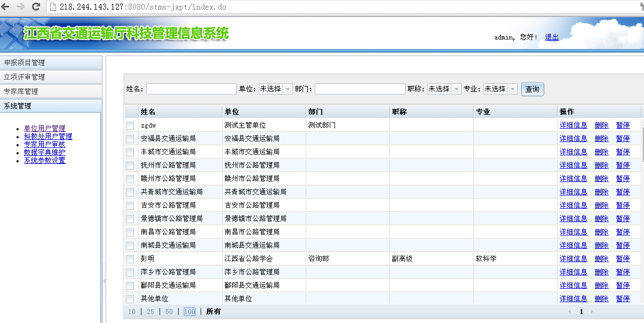Tick checkbox beside 共青城市交通运输局
The width and height of the screenshot is (644, 323).
point(130,192)
